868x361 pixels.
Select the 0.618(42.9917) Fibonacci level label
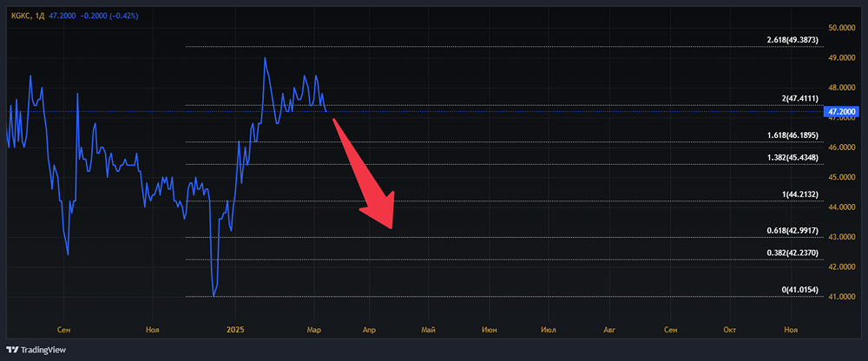(x=792, y=230)
